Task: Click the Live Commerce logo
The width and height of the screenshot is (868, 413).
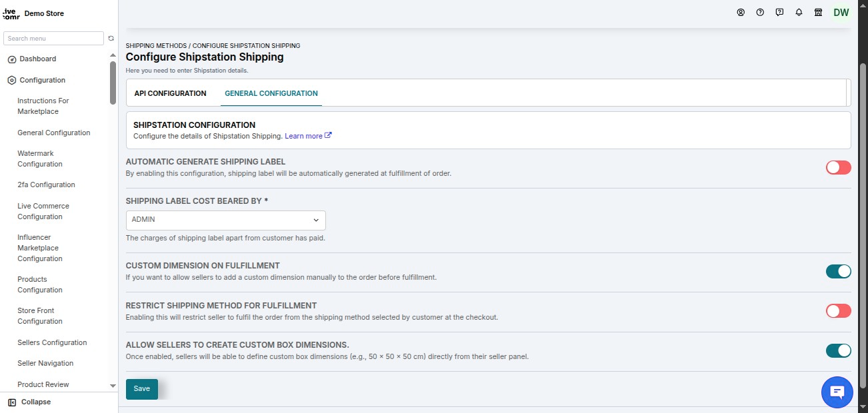Action: pos(11,13)
